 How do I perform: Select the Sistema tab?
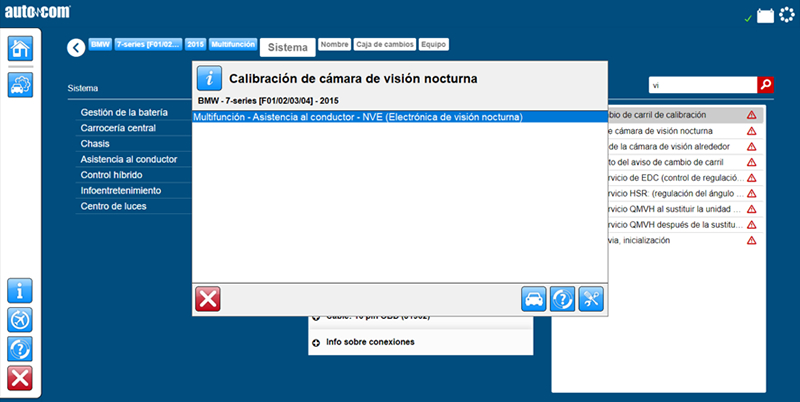click(288, 47)
